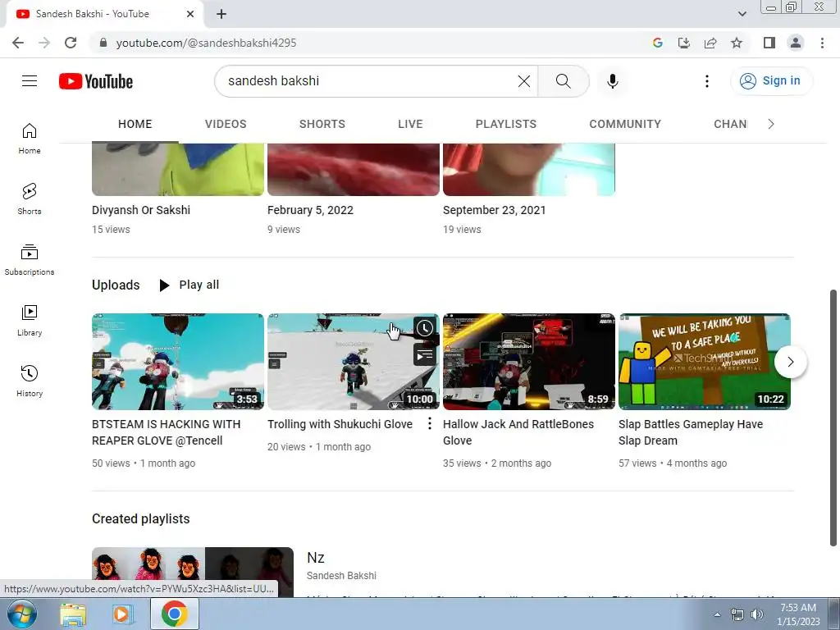Screen dimensions: 840x630
Task: Open Slap Battles Gameplay Have Slap Dream
Action: [x=691, y=432]
